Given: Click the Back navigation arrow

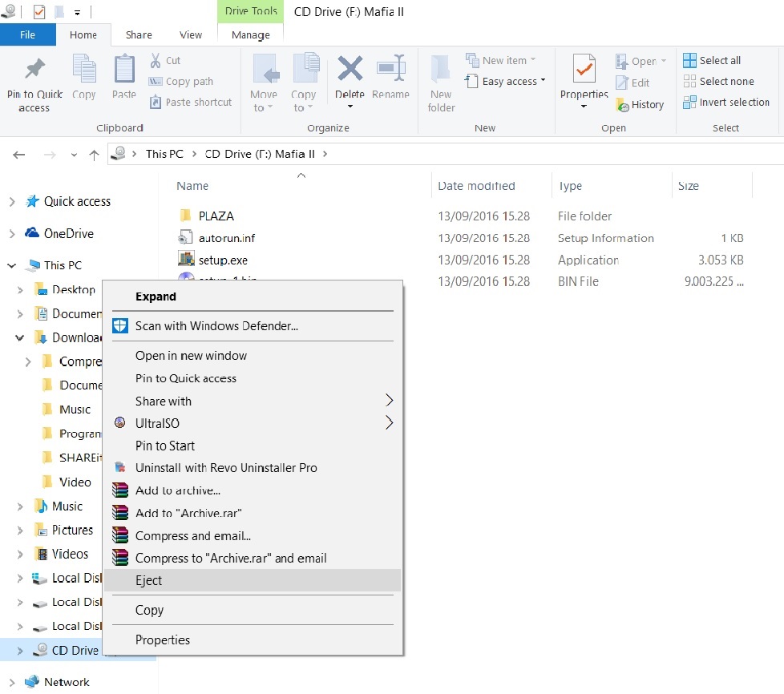Looking at the screenshot, I should pos(19,155).
